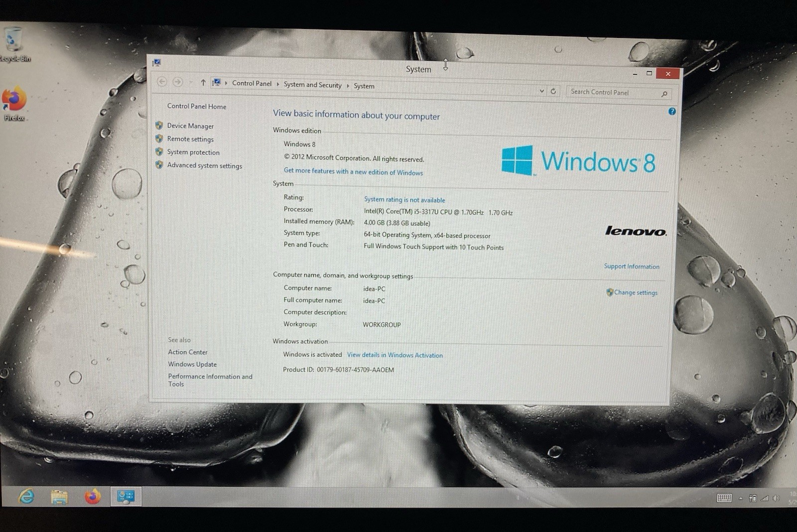Click the network signal tray icon

pos(765,498)
